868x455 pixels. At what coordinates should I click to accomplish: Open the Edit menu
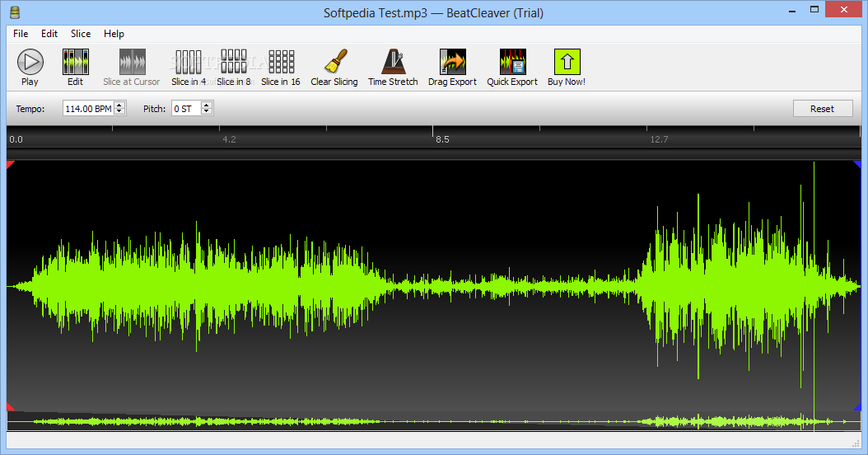pos(49,33)
